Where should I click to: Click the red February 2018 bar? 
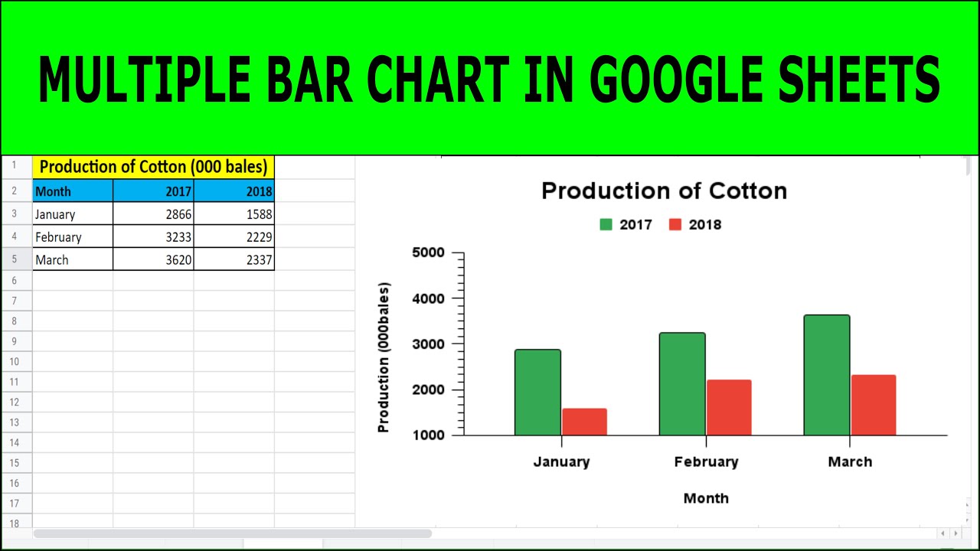point(729,408)
